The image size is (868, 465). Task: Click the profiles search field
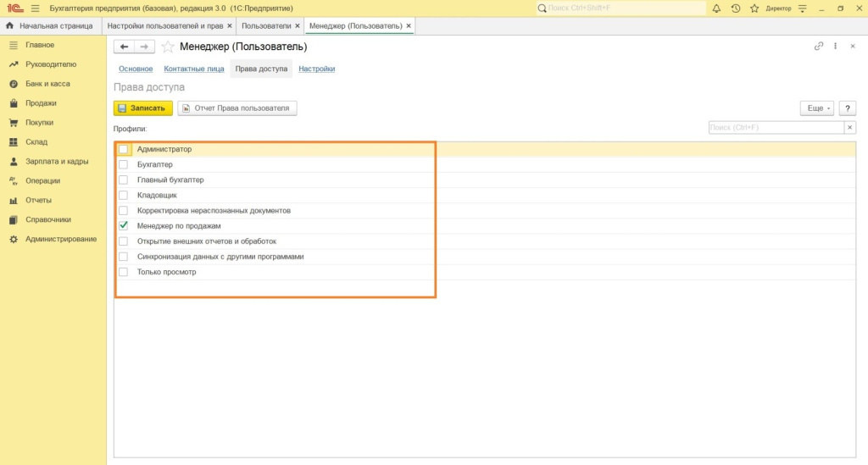click(776, 127)
